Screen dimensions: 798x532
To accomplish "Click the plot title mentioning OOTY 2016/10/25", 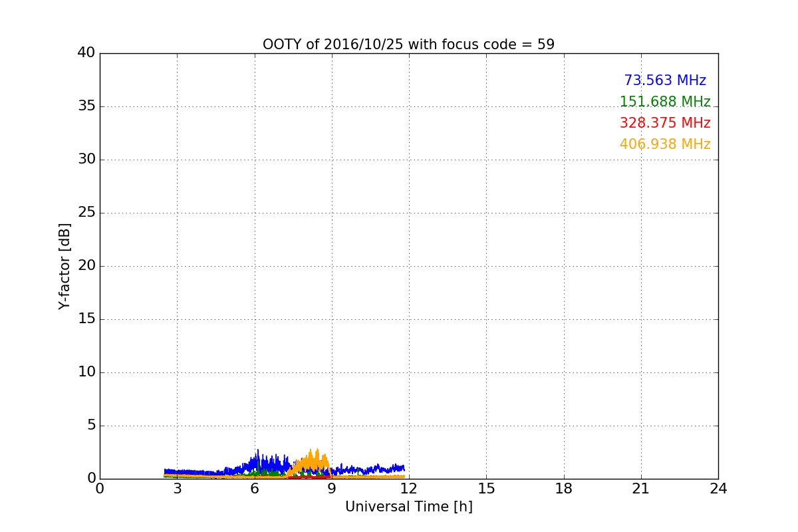I will (x=408, y=45).
